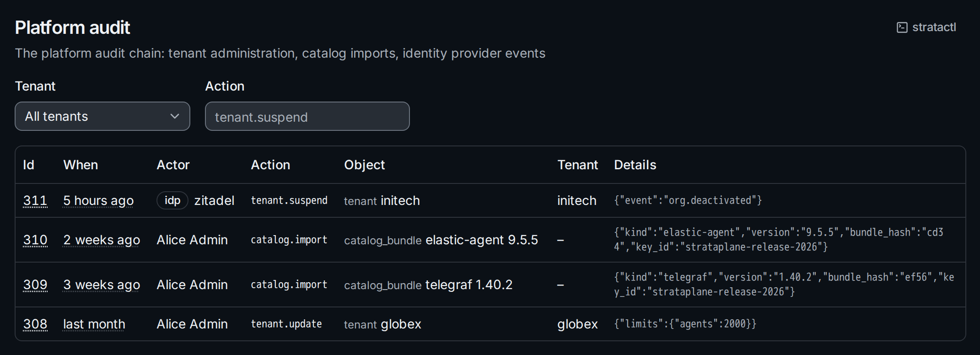Image resolution: width=980 pixels, height=355 pixels.
Task: Click the org.deactivated details JSON
Action: [688, 200]
